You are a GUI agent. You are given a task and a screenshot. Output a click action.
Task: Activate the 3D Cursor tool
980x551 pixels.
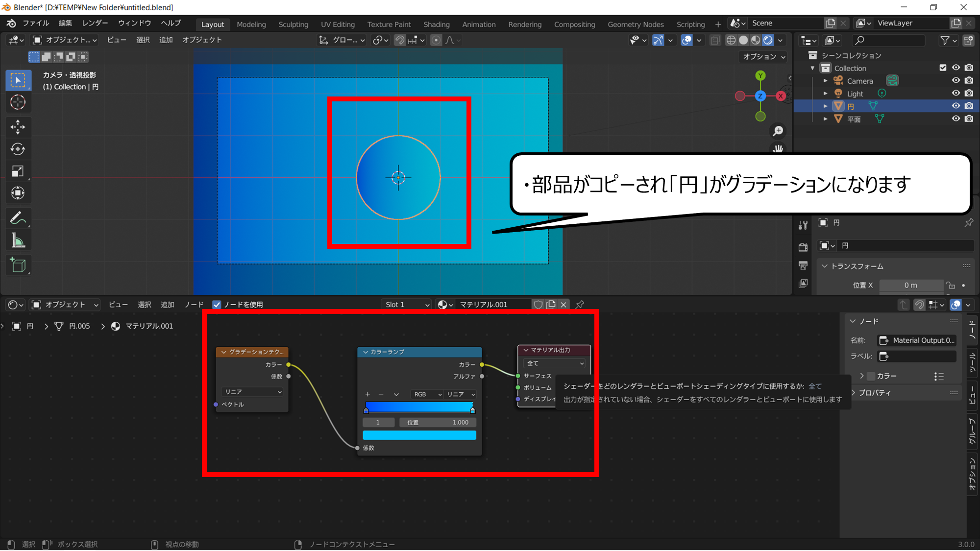(18, 102)
